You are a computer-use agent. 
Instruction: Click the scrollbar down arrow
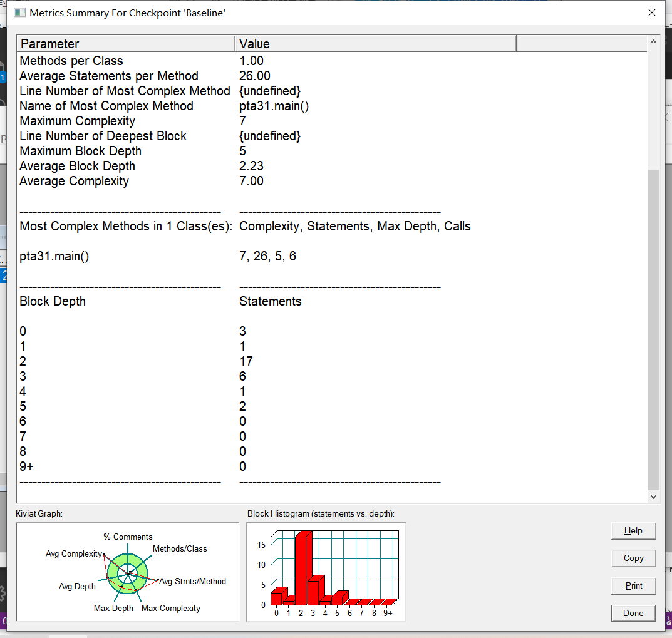[x=653, y=497]
